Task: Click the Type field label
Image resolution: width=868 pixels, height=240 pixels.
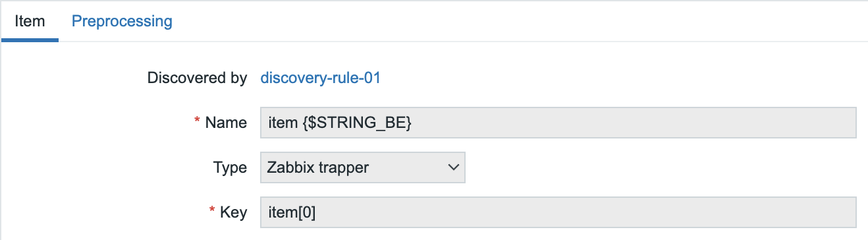Action: click(x=231, y=167)
